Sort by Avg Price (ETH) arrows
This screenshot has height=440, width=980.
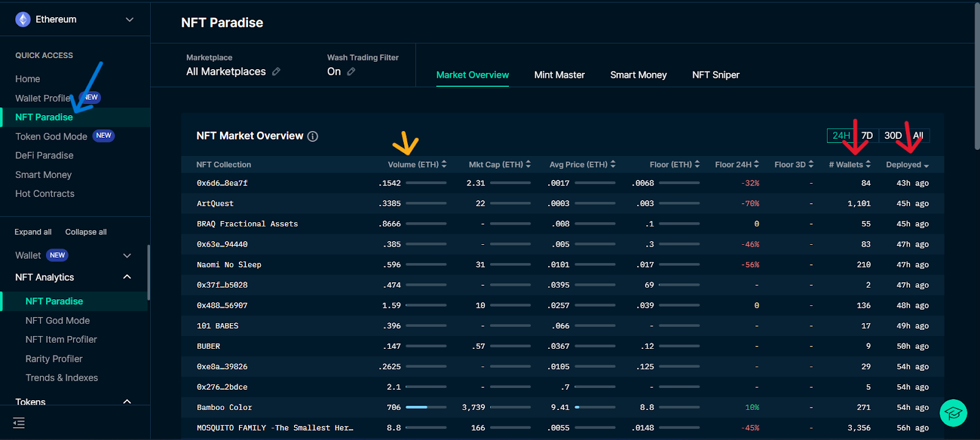pos(613,164)
